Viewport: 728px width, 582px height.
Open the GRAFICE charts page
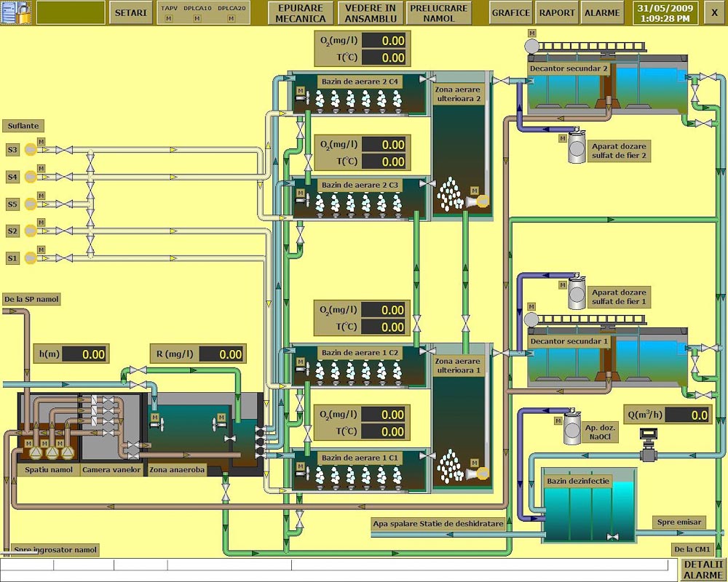(510, 12)
